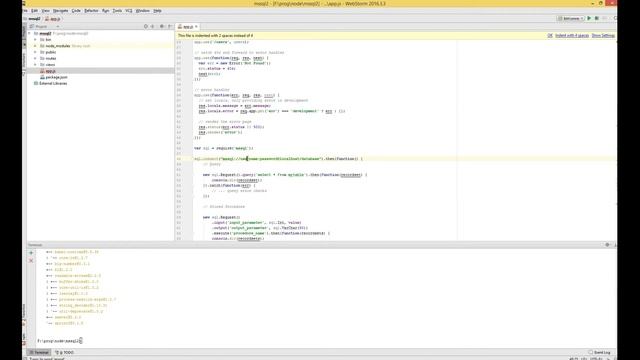The image size is (640, 360).
Task: Close terminal session with red X icon
Action: [x=31, y=260]
